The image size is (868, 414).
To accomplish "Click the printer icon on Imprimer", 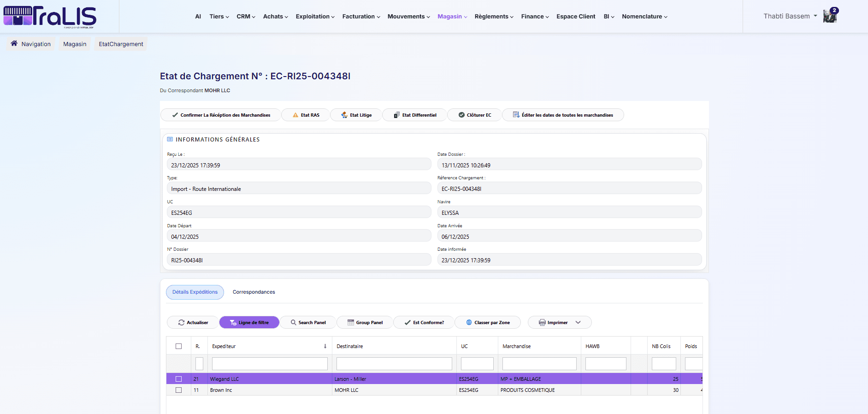I will (x=543, y=323).
